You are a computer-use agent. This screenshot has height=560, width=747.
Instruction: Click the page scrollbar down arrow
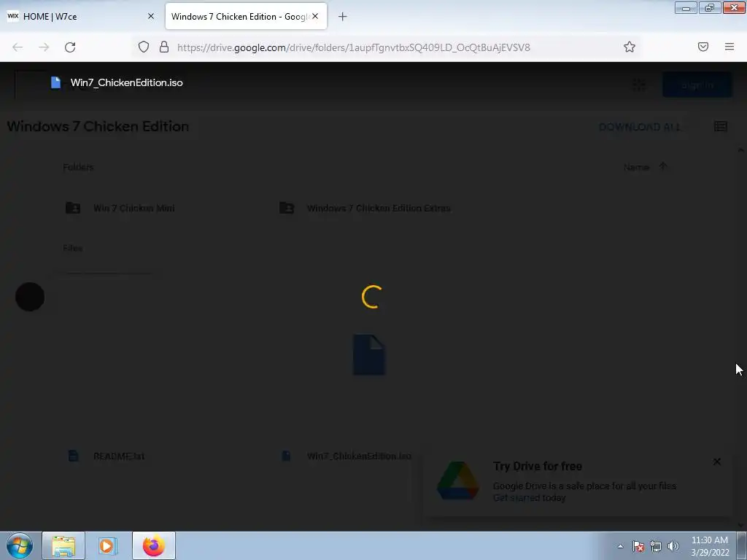[x=741, y=525]
